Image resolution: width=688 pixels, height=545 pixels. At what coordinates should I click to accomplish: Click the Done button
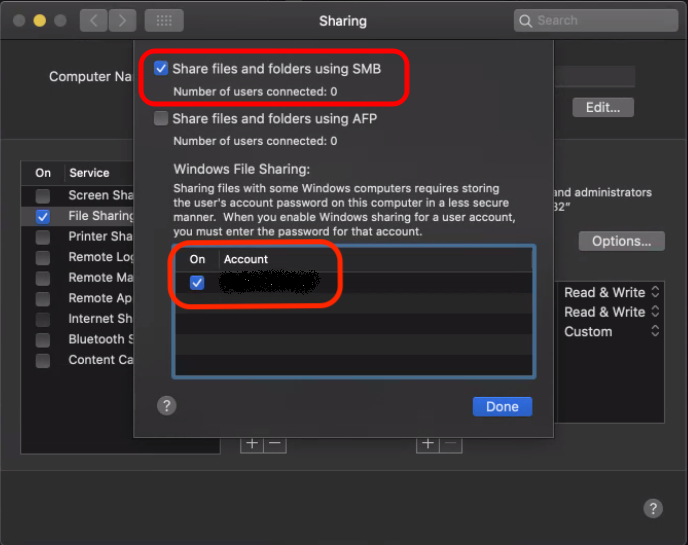click(x=502, y=406)
